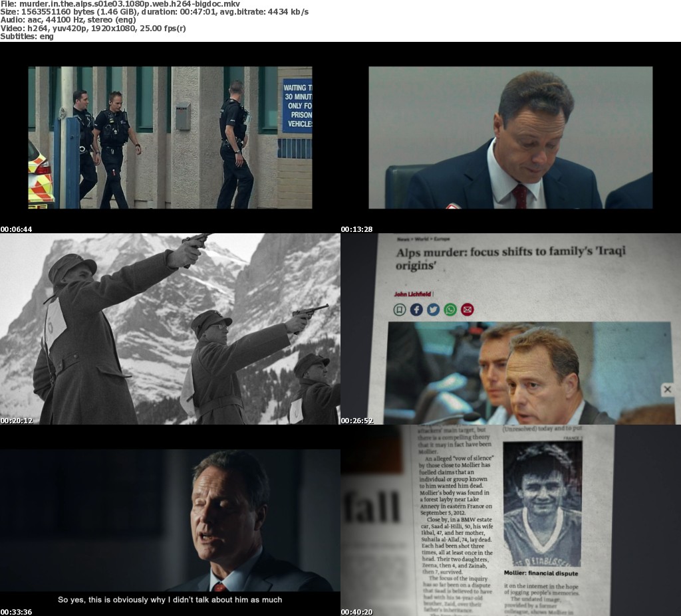This screenshot has width=681, height=616.
Task: Select the black-and-white pistol shooters thumbnail
Action: coord(170,329)
